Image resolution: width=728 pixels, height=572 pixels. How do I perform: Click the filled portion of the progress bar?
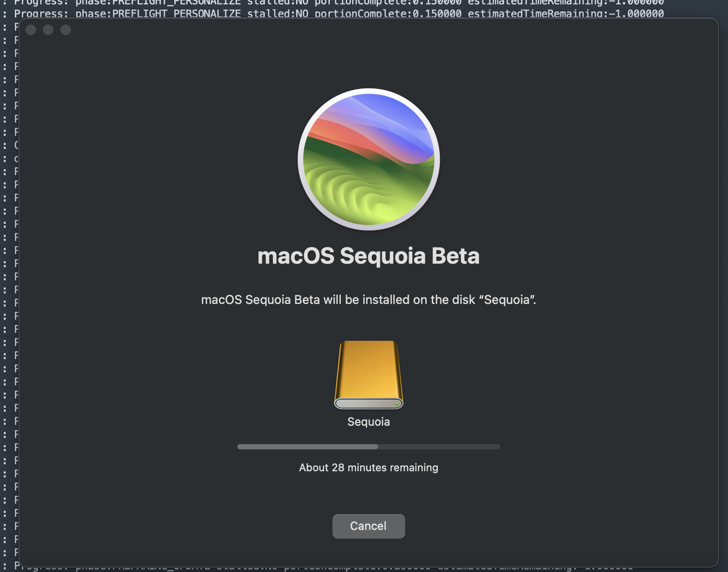tap(307, 447)
